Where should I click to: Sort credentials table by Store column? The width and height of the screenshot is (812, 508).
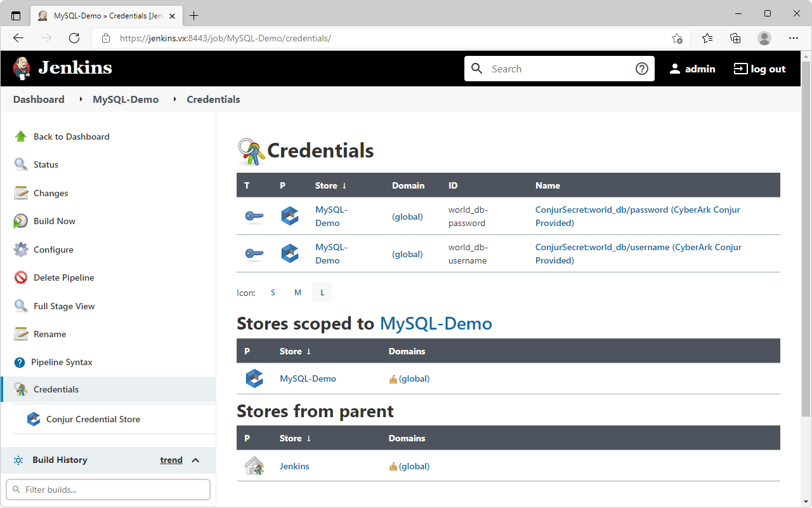[331, 185]
